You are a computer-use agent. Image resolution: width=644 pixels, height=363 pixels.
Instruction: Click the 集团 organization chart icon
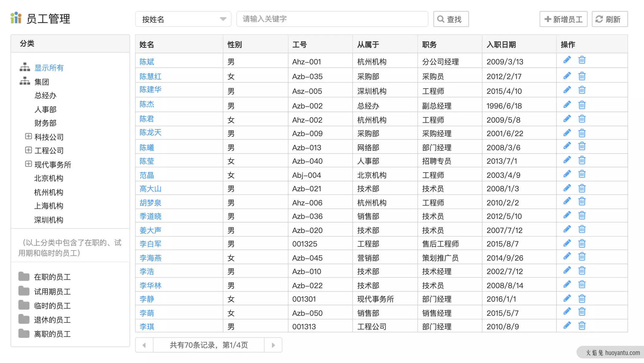[25, 81]
